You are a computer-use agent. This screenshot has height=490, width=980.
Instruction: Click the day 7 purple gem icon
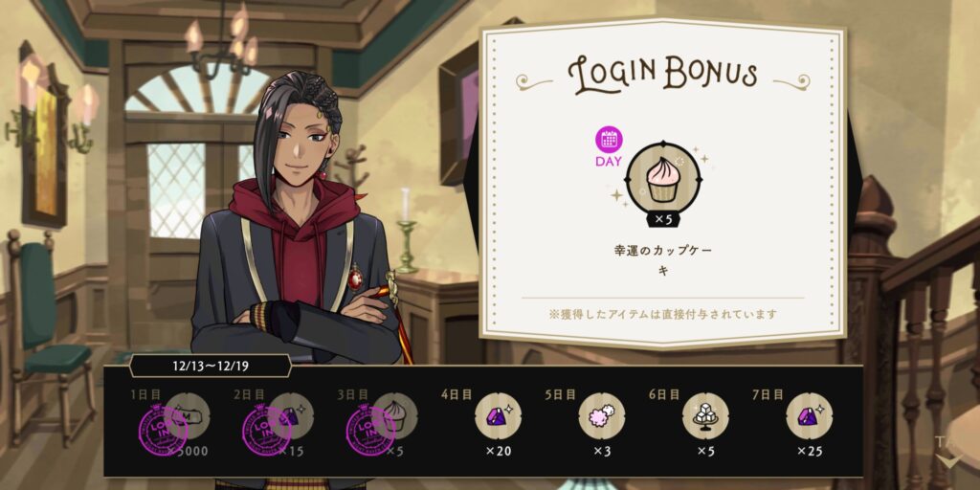(810, 416)
